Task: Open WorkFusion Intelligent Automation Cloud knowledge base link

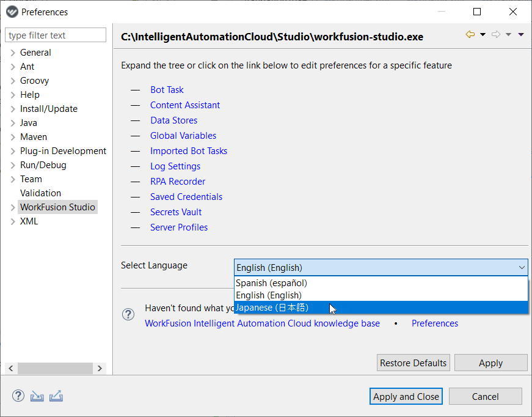Action: pos(262,323)
